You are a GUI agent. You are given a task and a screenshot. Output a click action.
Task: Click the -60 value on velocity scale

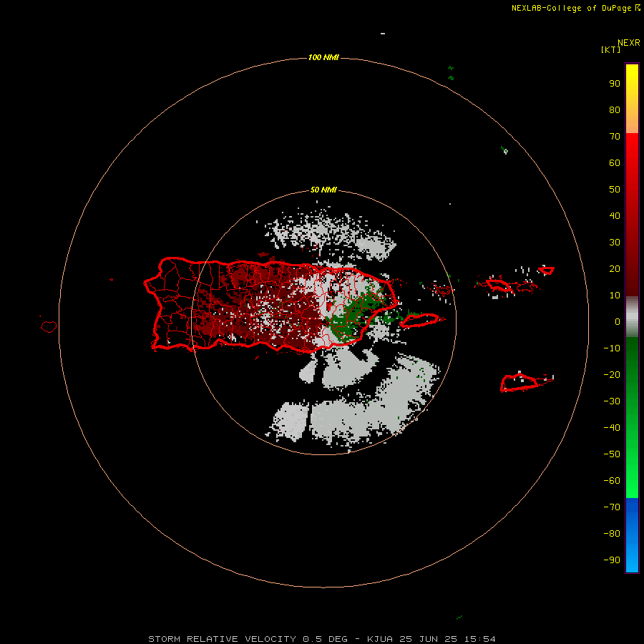[x=612, y=481]
